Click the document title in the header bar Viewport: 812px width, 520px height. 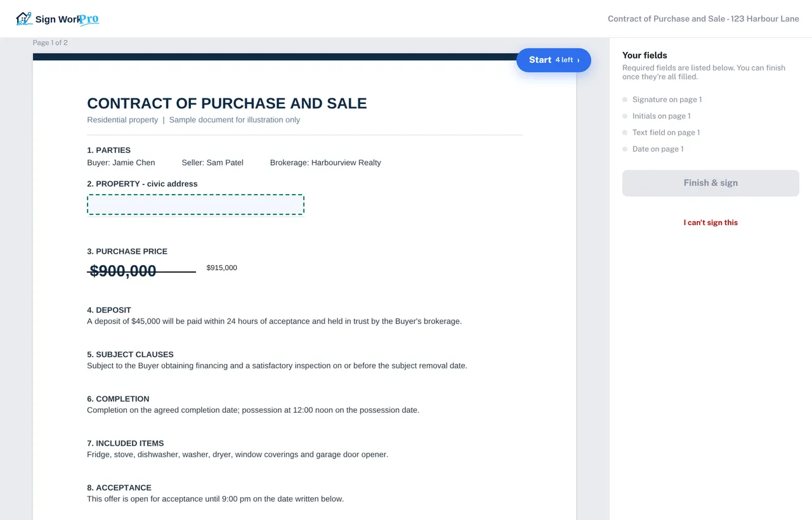(x=704, y=18)
